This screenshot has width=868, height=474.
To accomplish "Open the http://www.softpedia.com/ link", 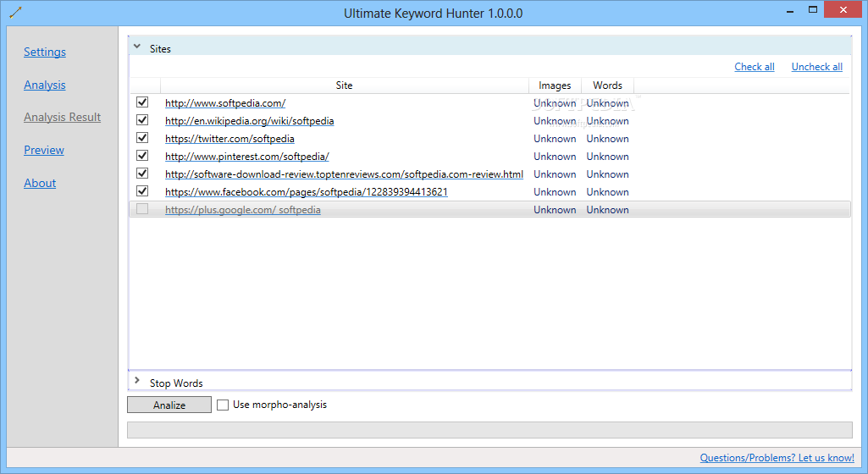I will pos(225,103).
